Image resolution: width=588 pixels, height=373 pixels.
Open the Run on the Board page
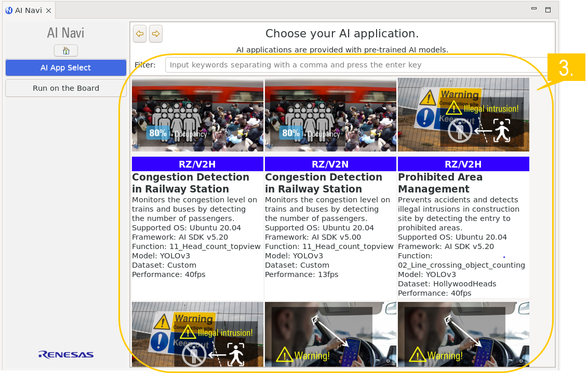(66, 88)
